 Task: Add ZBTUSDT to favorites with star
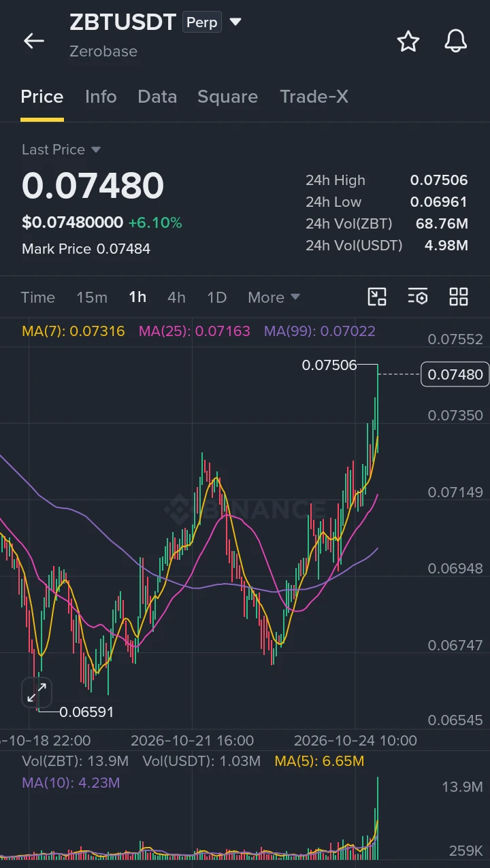click(x=408, y=41)
